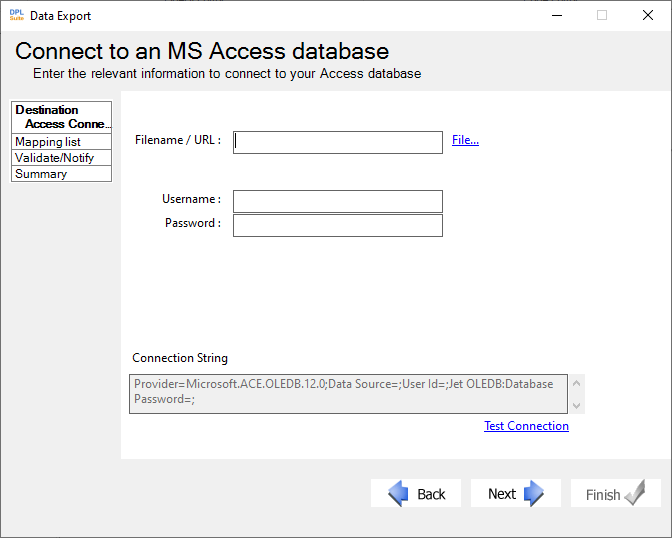Click the blue Next arrow icon
The image size is (672, 538).
pyautogui.click(x=534, y=493)
